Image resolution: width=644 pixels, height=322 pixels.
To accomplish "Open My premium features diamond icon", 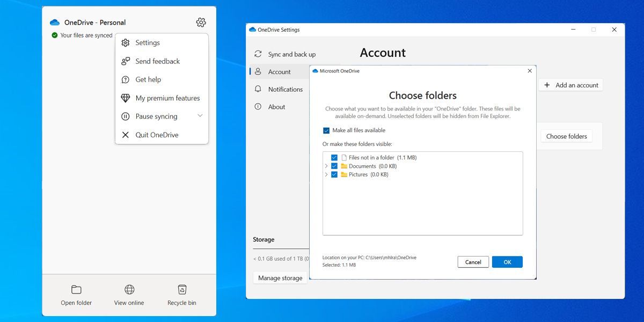I will (126, 98).
